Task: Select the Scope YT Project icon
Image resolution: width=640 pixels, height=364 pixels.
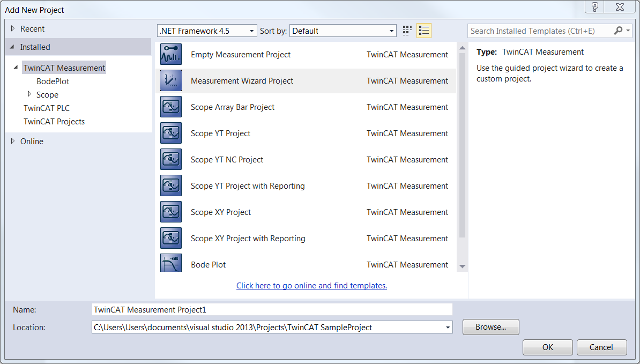Action: point(170,133)
